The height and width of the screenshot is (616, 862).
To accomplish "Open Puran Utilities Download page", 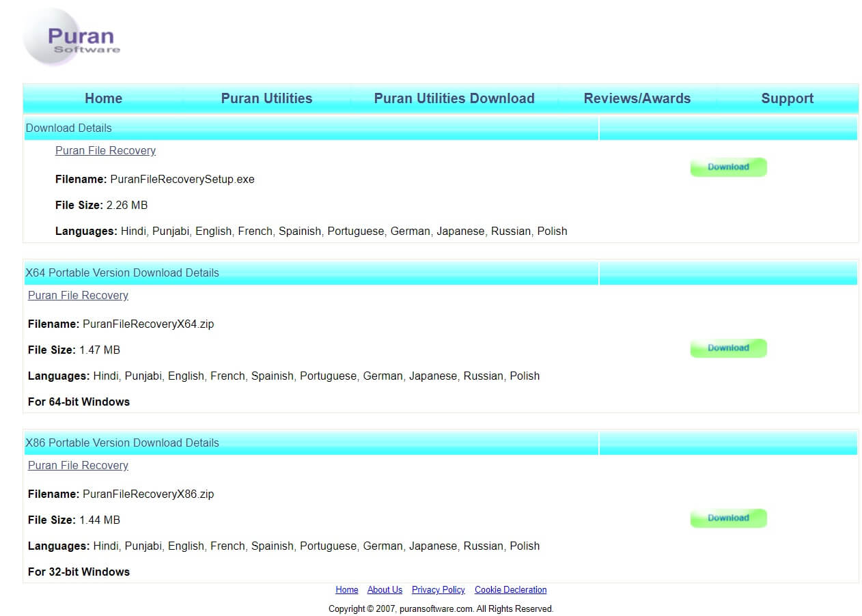I will tap(454, 98).
